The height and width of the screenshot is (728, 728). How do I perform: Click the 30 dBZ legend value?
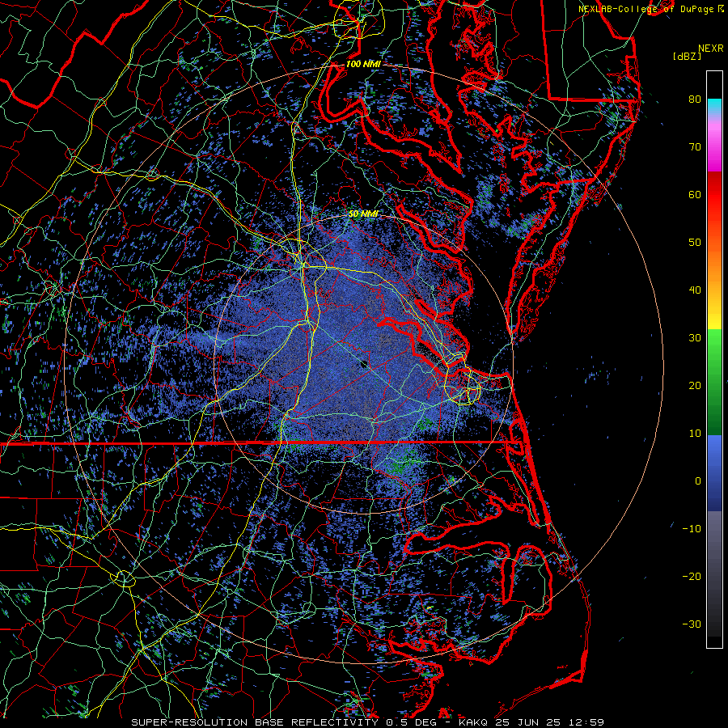(x=695, y=337)
